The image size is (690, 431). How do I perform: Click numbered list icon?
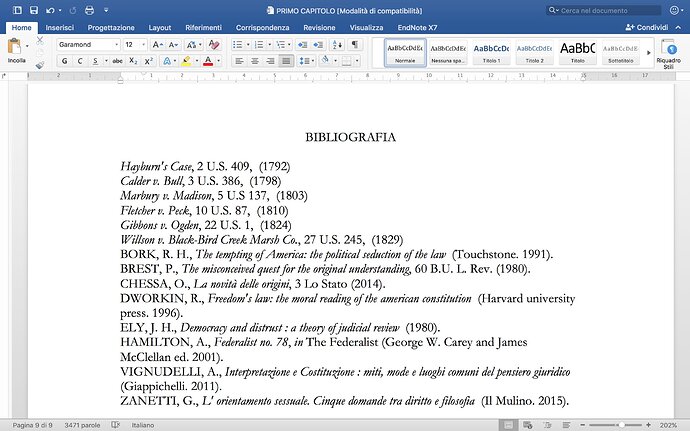tap(259, 44)
